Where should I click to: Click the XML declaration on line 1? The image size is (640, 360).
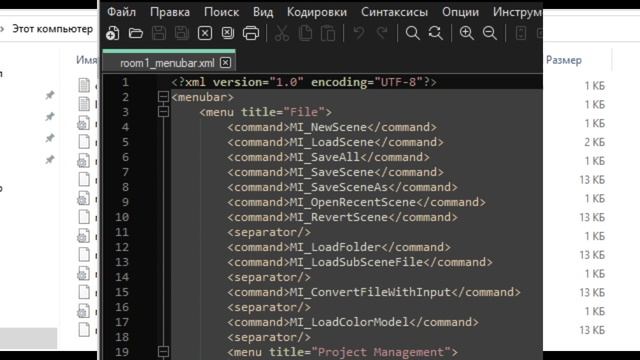304,82
